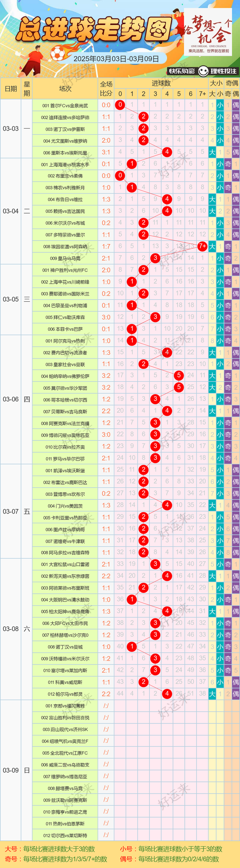Click the 快乐购彩 label

[x=182, y=71]
